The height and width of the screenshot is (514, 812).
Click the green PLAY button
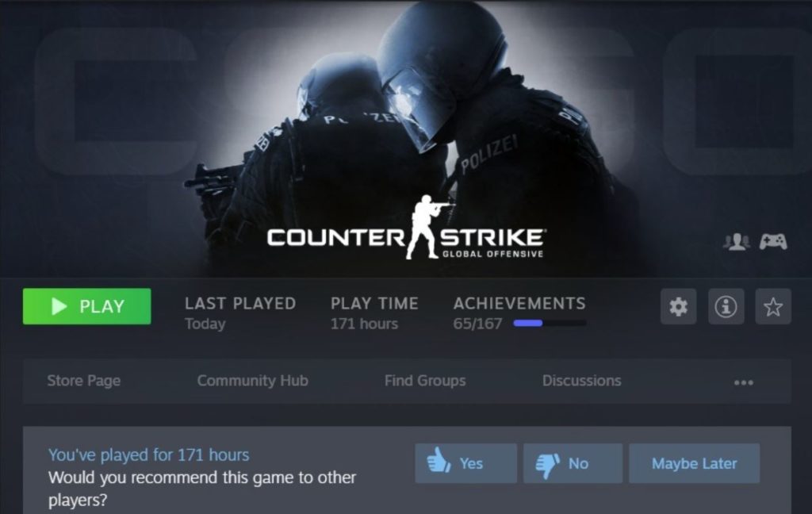pyautogui.click(x=87, y=306)
